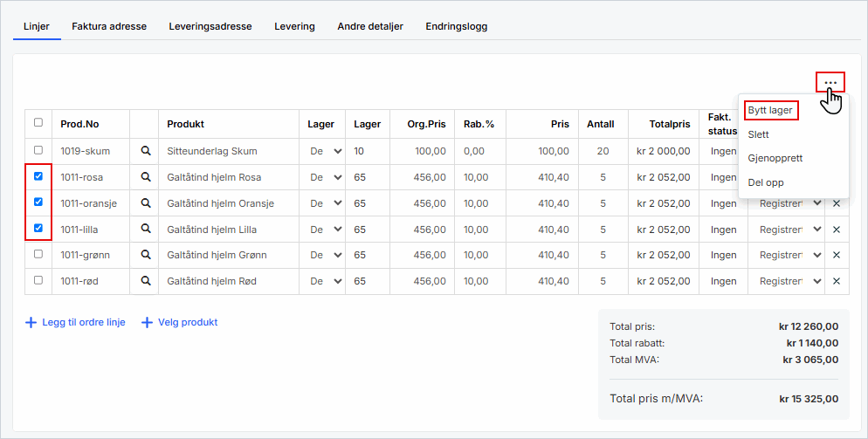Image resolution: width=868 pixels, height=439 pixels.
Task: Click lookup icon for 1011-grønn row
Action: click(146, 255)
